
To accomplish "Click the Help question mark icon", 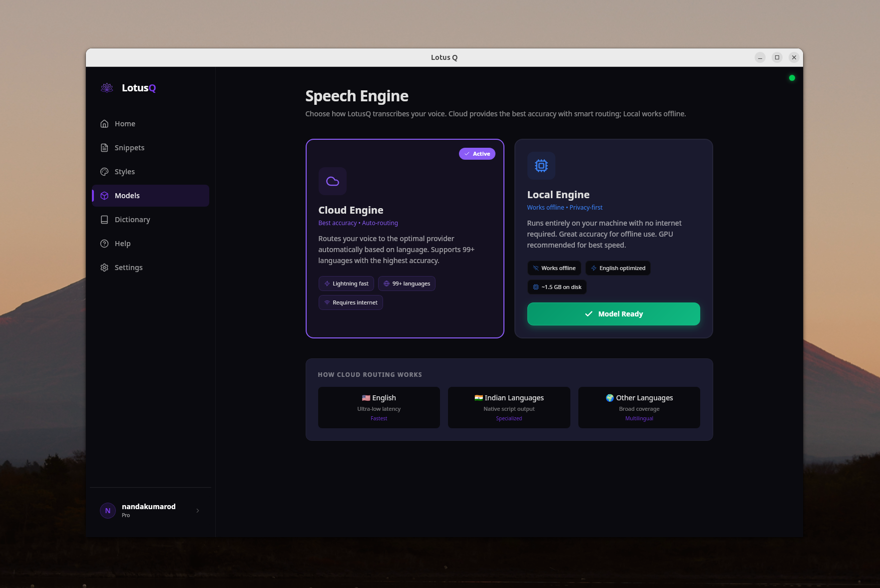I will [x=104, y=244].
